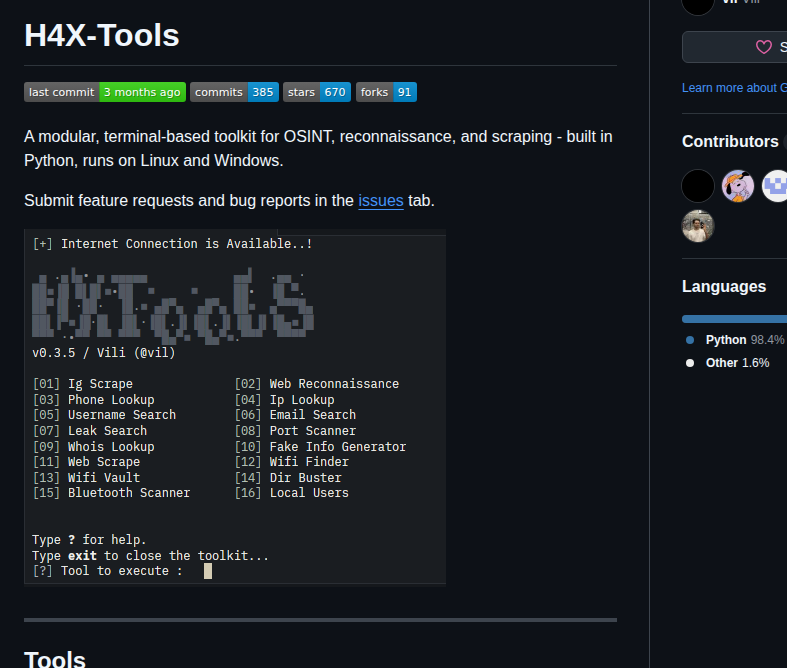Open the issues link in the description

(x=380, y=201)
